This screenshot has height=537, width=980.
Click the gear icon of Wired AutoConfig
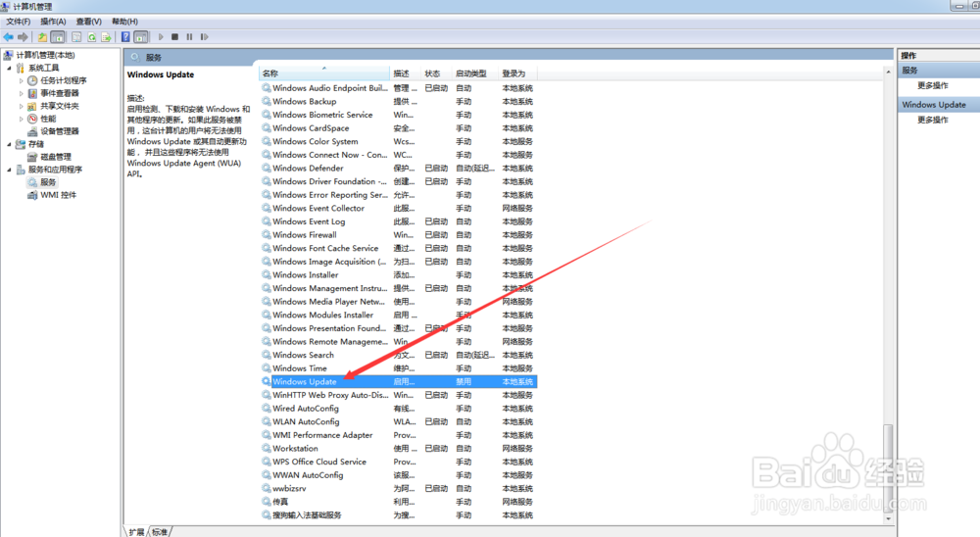tap(267, 409)
